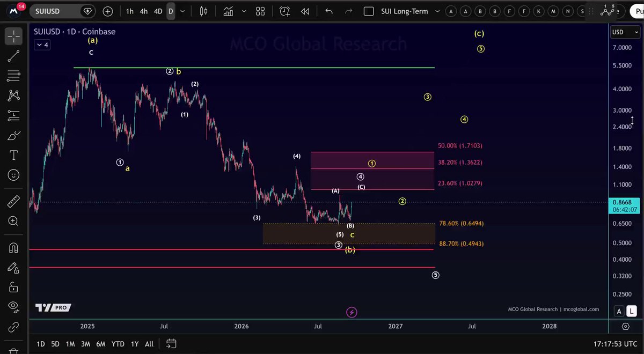Set the date range to 6M
This screenshot has height=354, width=644.
(100, 344)
